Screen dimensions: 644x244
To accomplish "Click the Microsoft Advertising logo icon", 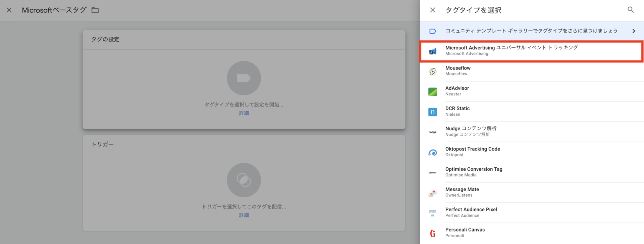I will click(433, 51).
